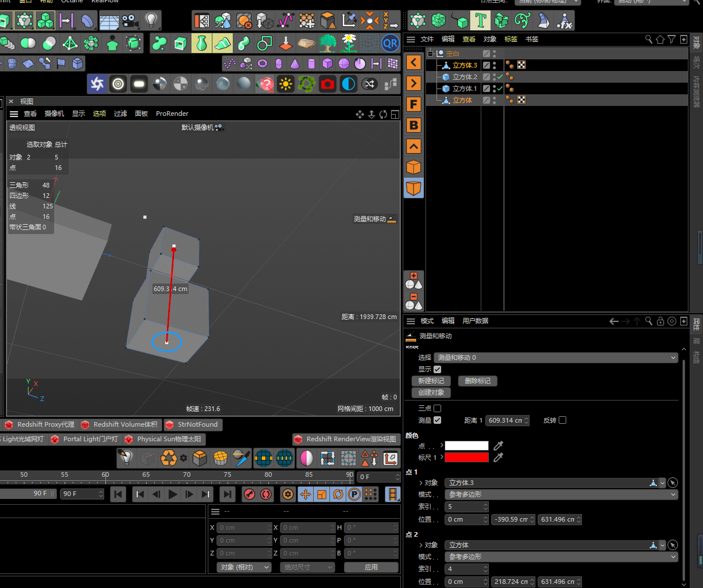Screen dimensions: 703x588
Task: Expand the 点 color chevron
Action: (442, 445)
